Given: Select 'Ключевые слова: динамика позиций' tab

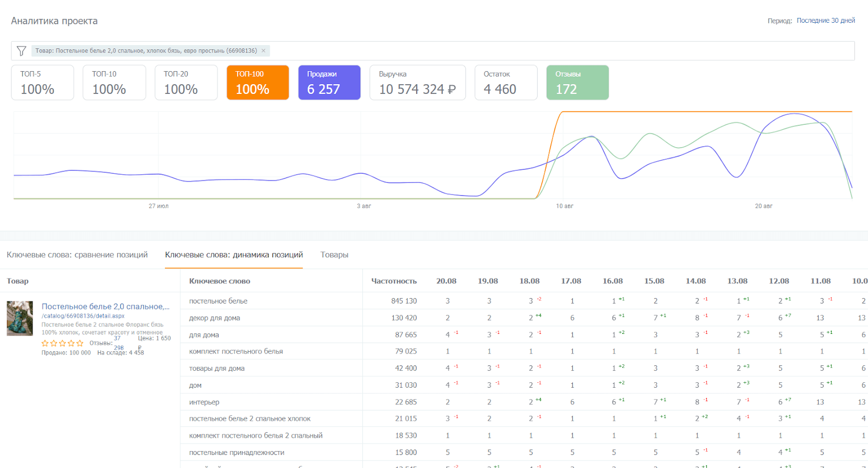Looking at the screenshot, I should [234, 255].
